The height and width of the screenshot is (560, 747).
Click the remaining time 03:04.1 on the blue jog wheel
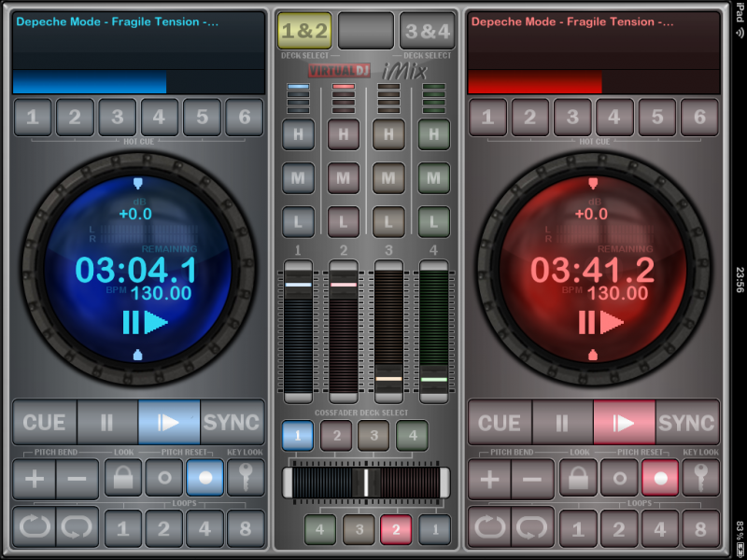coord(136,271)
